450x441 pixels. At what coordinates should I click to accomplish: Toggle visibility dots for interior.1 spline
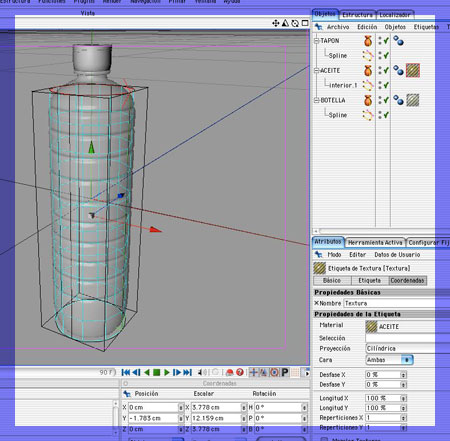[x=380, y=85]
